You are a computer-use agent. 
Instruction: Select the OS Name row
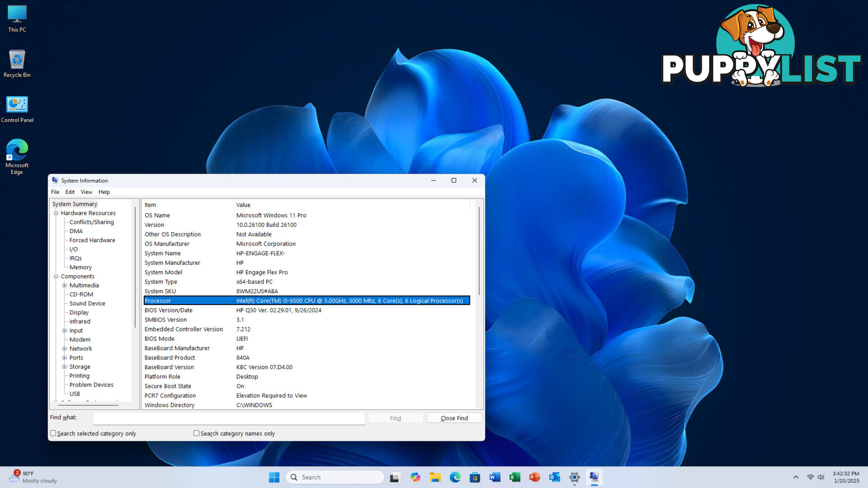[x=307, y=215]
